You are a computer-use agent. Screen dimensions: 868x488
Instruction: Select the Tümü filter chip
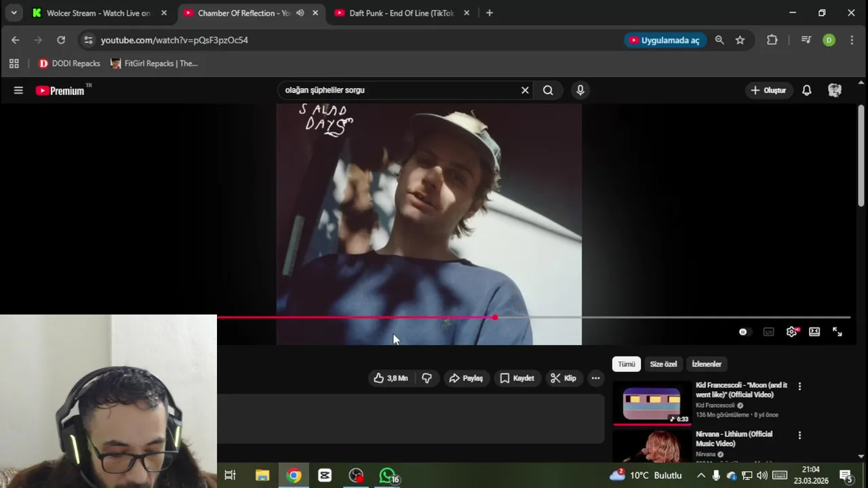(x=626, y=364)
